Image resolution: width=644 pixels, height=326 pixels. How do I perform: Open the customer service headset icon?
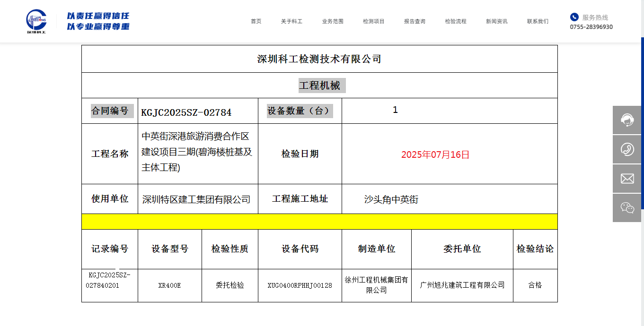click(x=627, y=120)
